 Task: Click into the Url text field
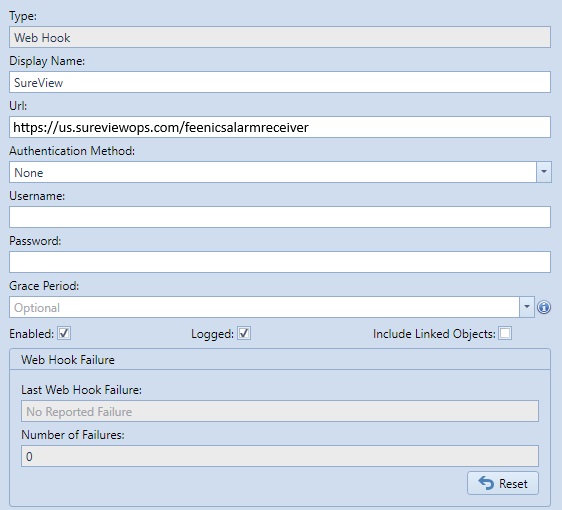tap(280, 127)
